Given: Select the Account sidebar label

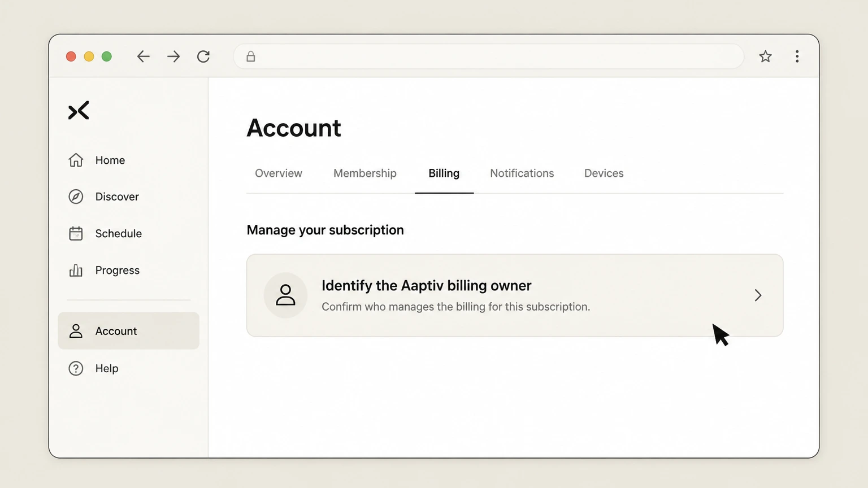Looking at the screenshot, I should 116,331.
